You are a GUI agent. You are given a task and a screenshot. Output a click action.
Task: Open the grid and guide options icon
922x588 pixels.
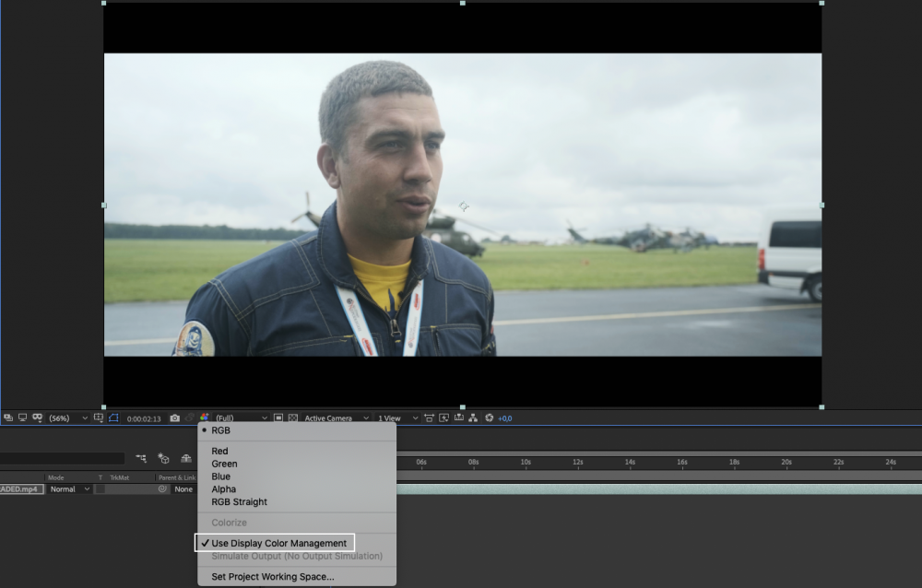[x=98, y=418]
